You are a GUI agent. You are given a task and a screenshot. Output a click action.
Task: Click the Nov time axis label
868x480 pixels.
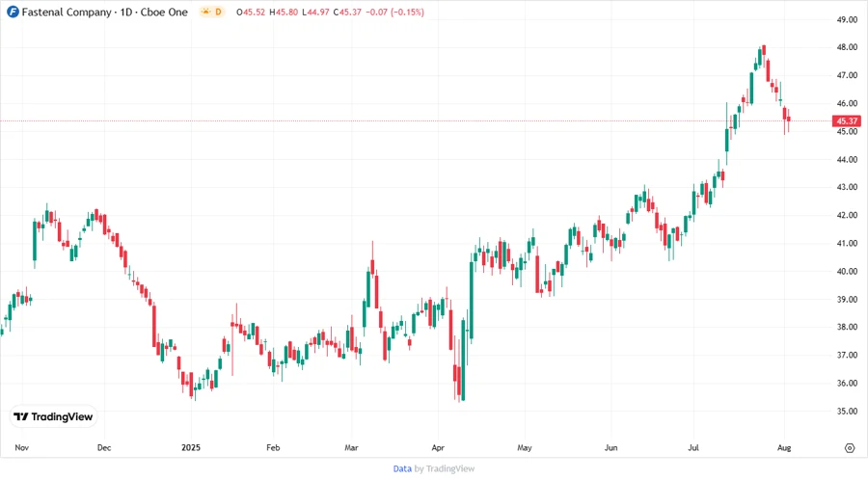pyautogui.click(x=21, y=447)
